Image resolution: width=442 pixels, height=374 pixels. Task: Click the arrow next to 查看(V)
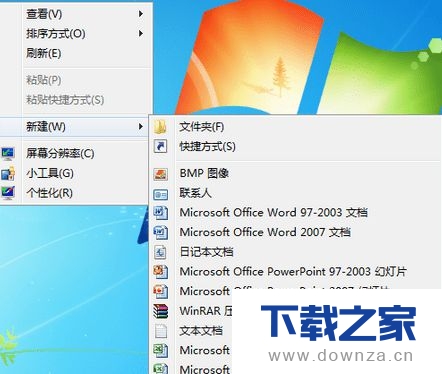pos(141,14)
